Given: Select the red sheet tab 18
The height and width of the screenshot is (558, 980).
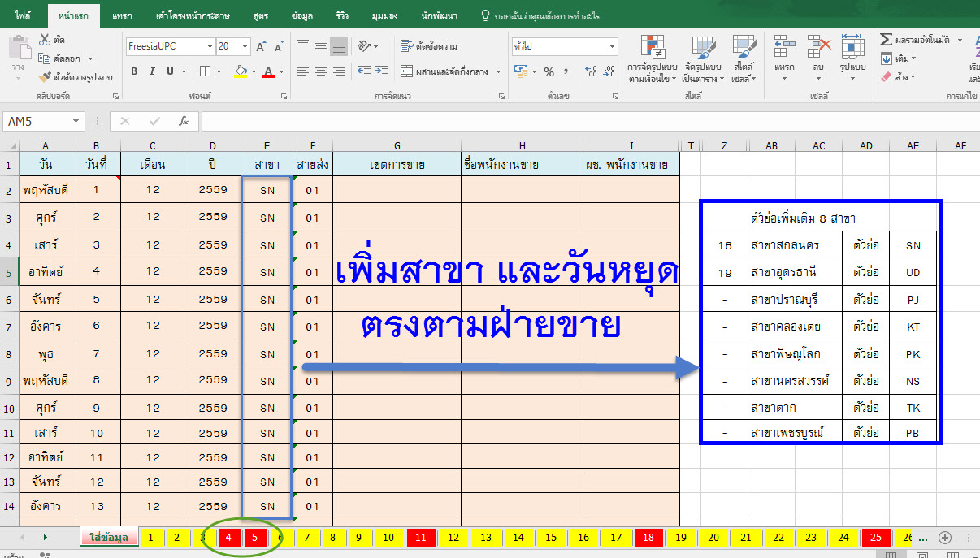Looking at the screenshot, I should click(x=648, y=538).
